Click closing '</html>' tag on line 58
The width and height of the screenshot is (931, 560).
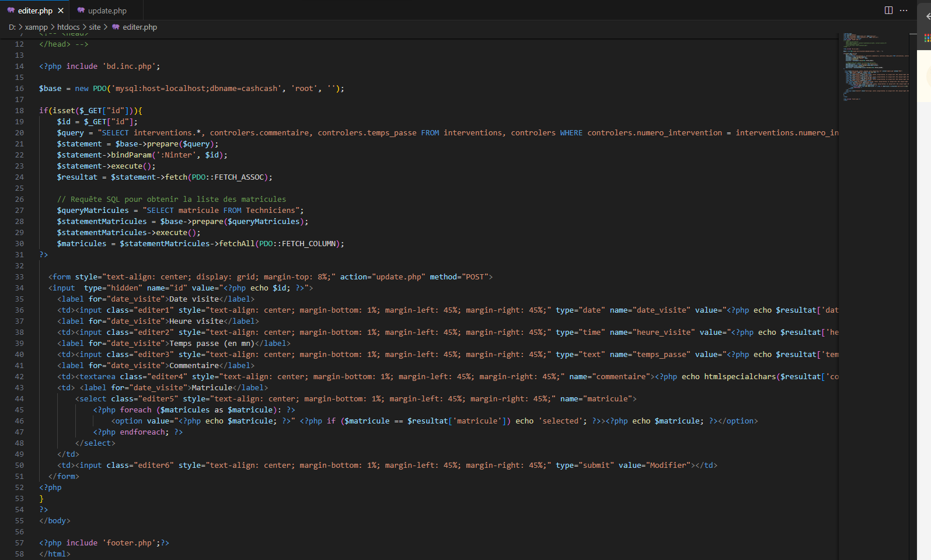tap(55, 554)
